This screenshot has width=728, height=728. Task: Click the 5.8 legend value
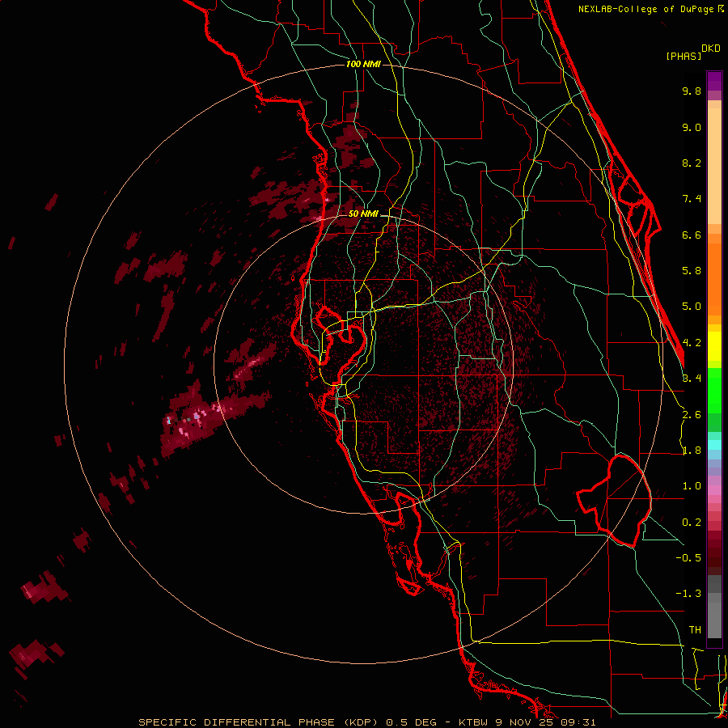pyautogui.click(x=692, y=271)
